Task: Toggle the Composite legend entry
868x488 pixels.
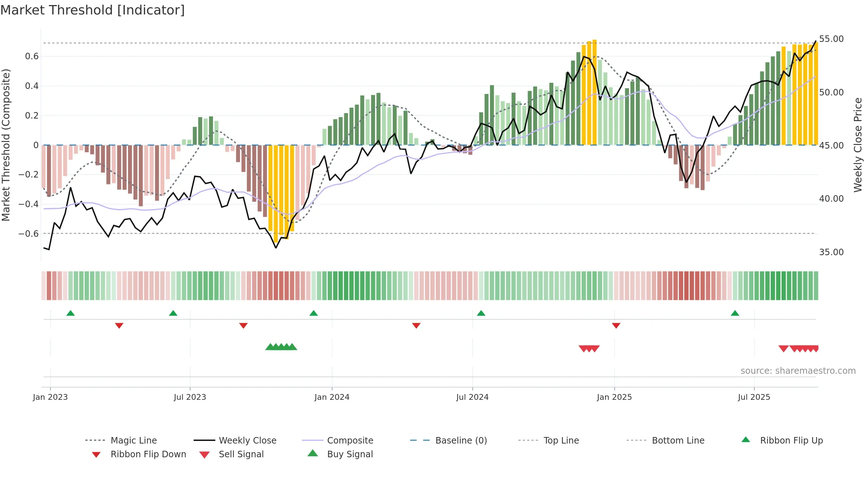Action: click(338, 440)
